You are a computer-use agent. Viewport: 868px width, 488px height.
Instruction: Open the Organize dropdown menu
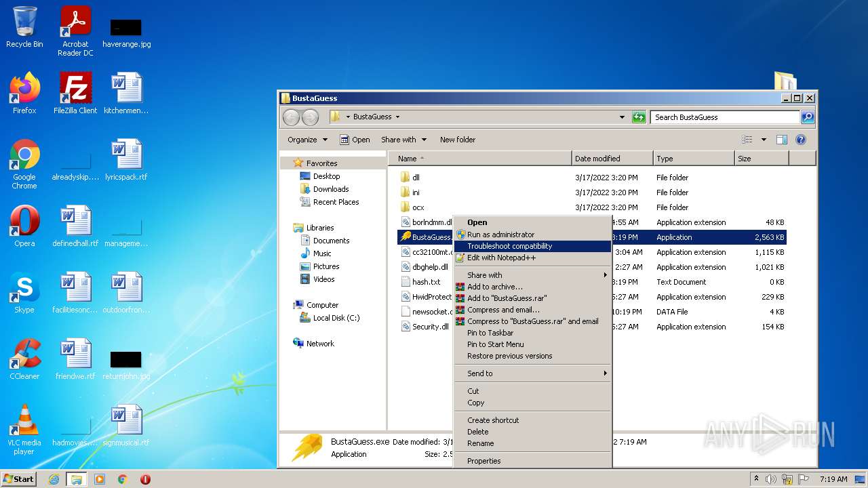(x=307, y=140)
